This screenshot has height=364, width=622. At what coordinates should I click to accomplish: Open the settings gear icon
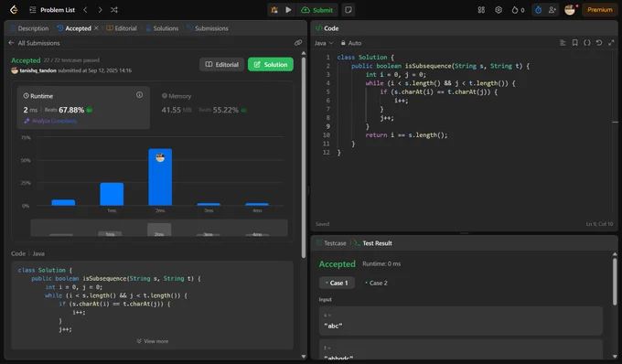click(499, 10)
